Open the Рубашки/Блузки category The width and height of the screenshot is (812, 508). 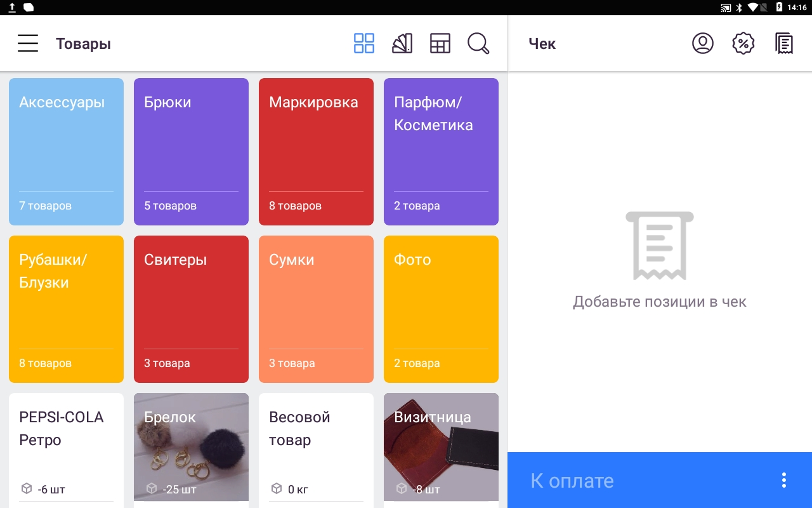66,309
